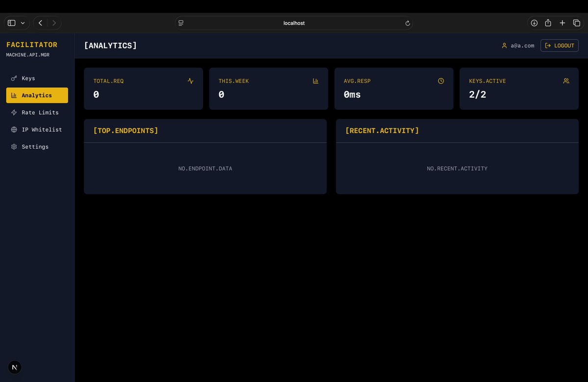588x382 pixels.
Task: Click the users icon in KEYS.ACTIVE card
Action: pos(566,81)
